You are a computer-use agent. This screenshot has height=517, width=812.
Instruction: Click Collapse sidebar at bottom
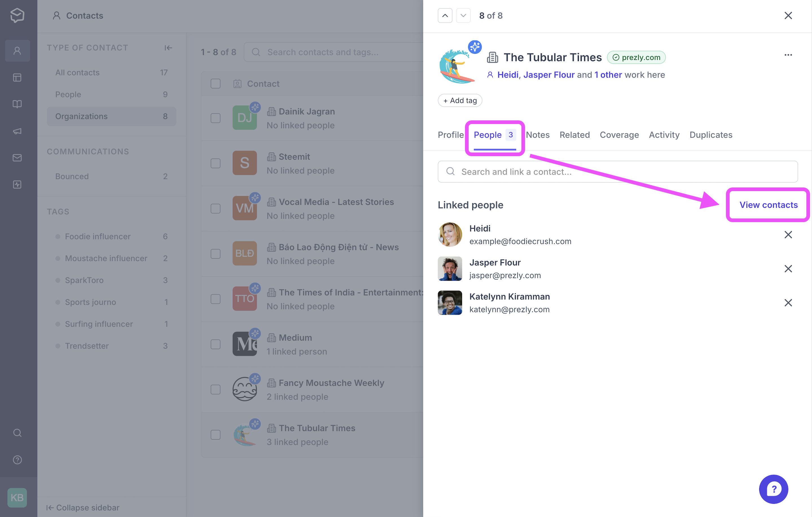click(83, 507)
